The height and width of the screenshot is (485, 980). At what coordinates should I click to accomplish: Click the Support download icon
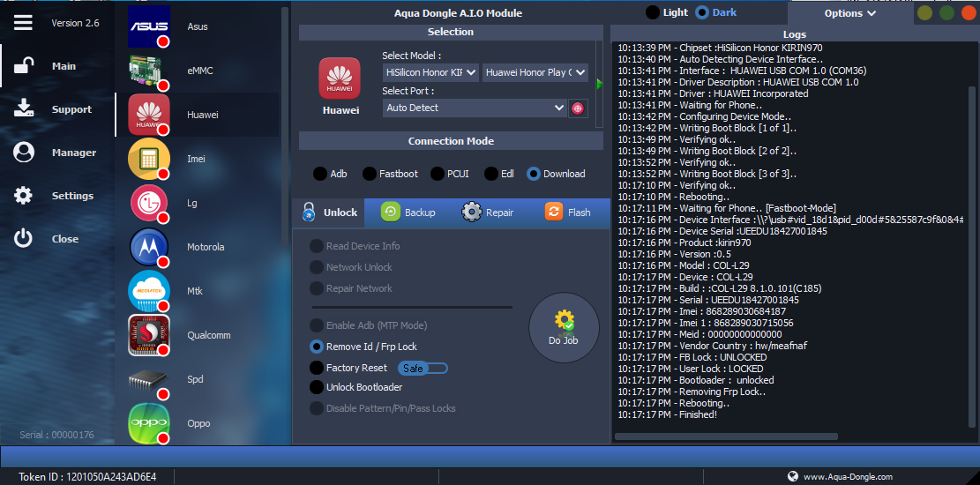24,108
